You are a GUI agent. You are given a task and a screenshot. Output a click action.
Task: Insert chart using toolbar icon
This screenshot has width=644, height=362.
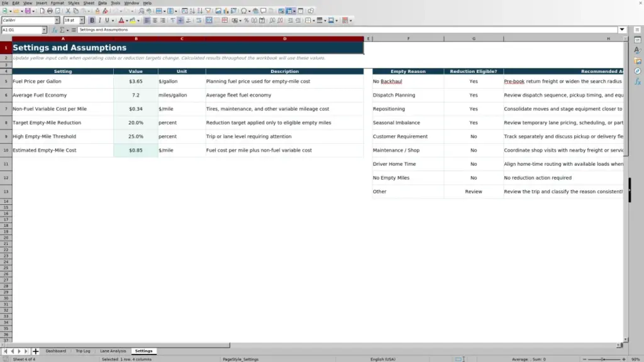[x=226, y=11]
